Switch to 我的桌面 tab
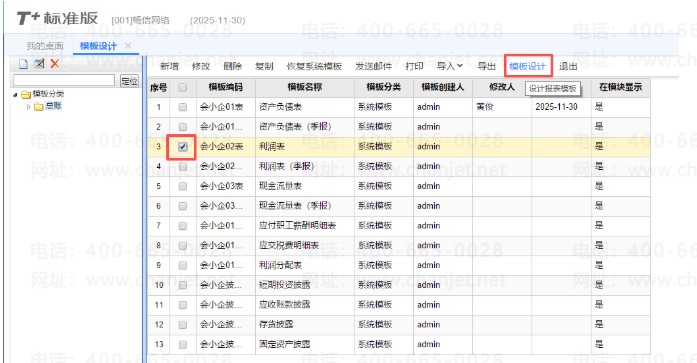Viewport: 697px width, 363px height. coord(44,46)
